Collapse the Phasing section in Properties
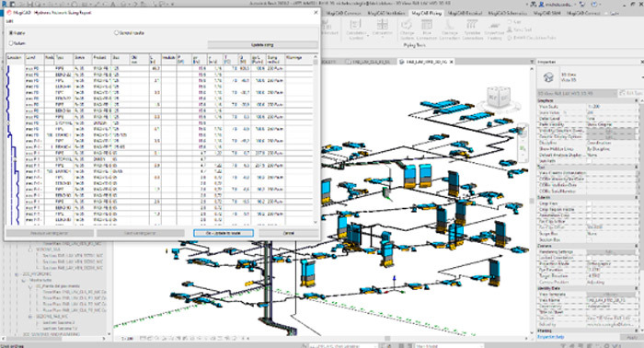644x348 pixels. [638, 331]
